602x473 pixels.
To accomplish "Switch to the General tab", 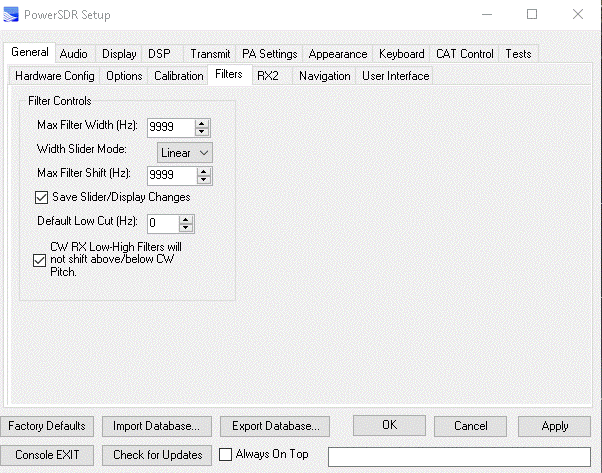I will coord(30,52).
